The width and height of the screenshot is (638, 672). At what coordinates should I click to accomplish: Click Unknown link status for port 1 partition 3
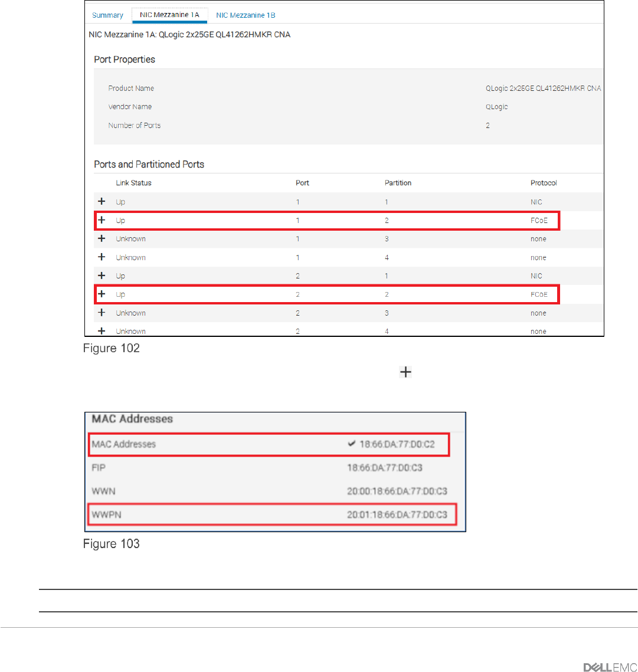(131, 239)
